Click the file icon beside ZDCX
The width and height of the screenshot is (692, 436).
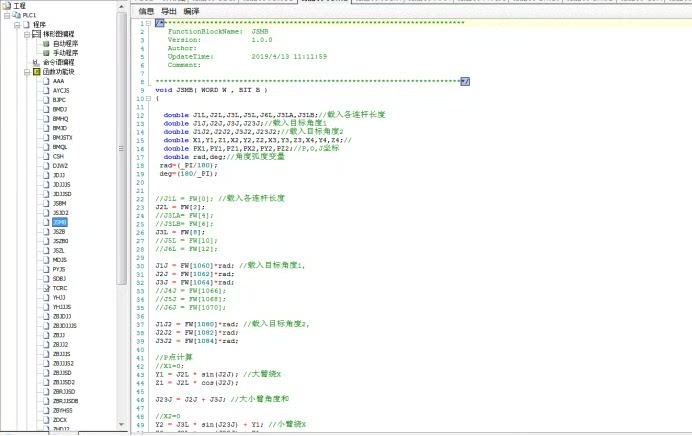(x=46, y=420)
